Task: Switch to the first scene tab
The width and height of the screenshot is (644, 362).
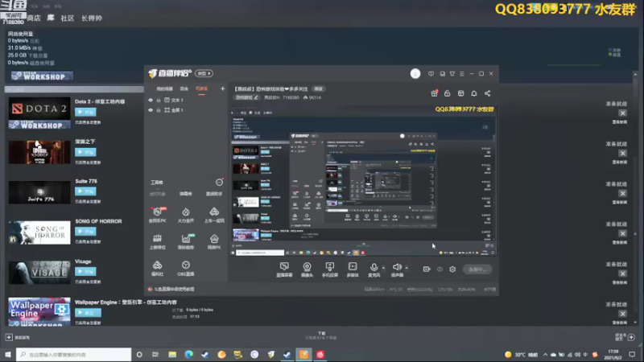Action: coord(165,88)
